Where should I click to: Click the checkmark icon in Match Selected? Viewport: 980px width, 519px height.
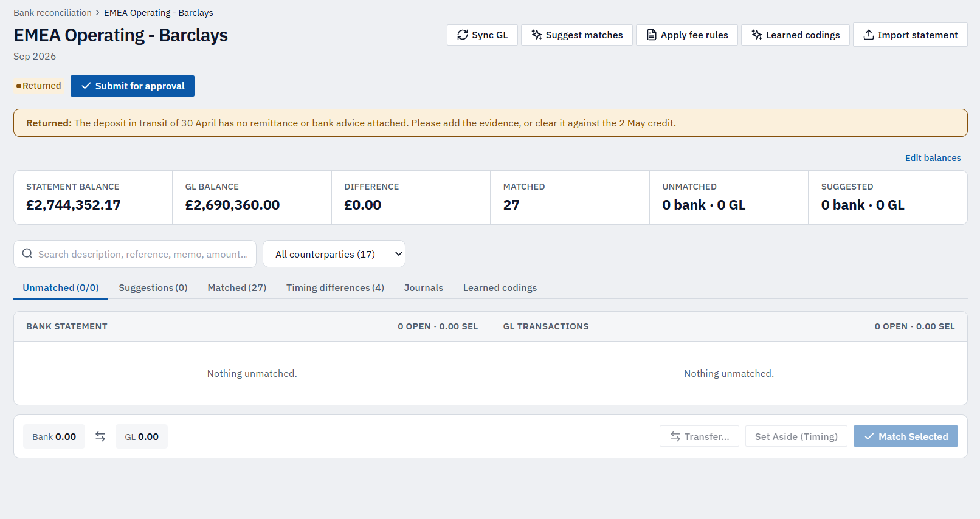[x=869, y=436]
